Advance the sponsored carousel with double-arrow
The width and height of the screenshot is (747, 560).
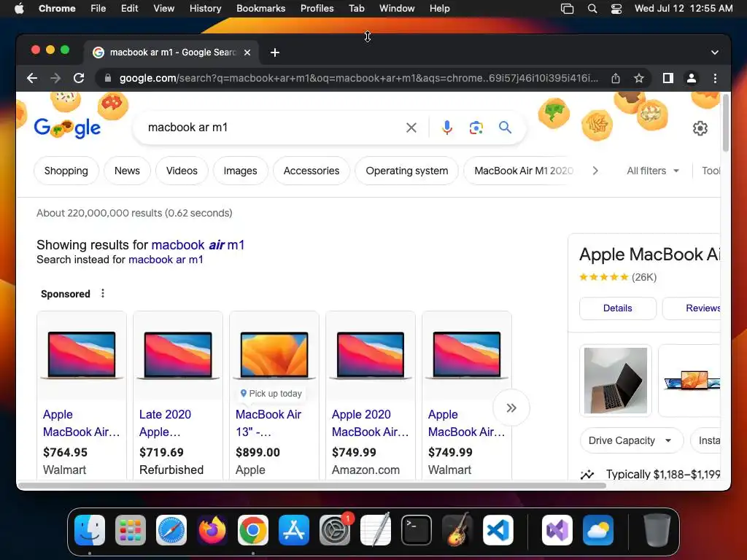click(511, 408)
